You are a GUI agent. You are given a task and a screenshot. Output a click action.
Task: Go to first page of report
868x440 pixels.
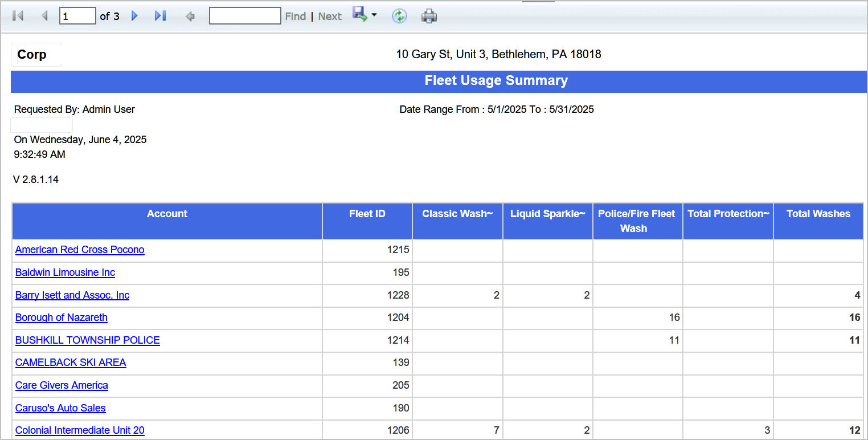pos(18,16)
